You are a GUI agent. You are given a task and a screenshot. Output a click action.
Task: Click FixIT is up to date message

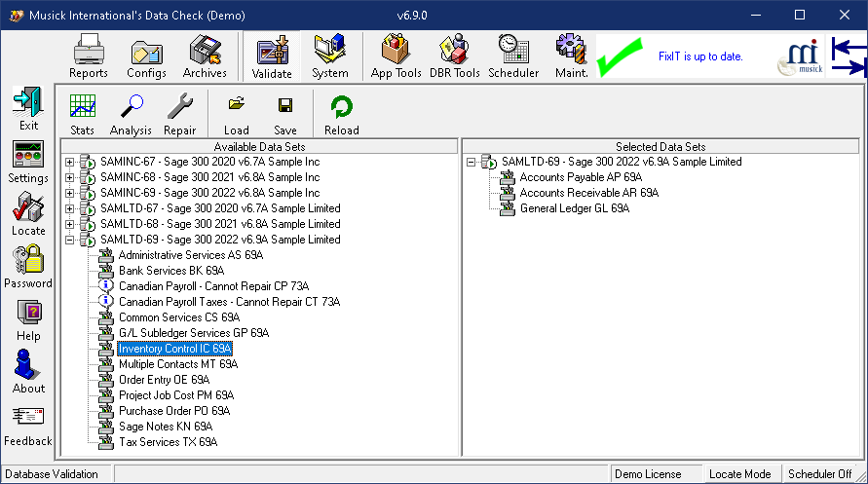click(x=700, y=56)
